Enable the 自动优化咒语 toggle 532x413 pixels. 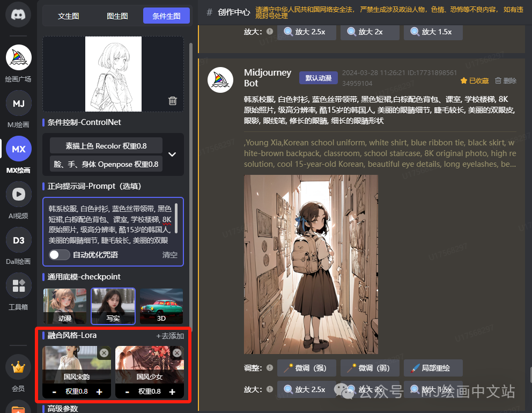59,255
